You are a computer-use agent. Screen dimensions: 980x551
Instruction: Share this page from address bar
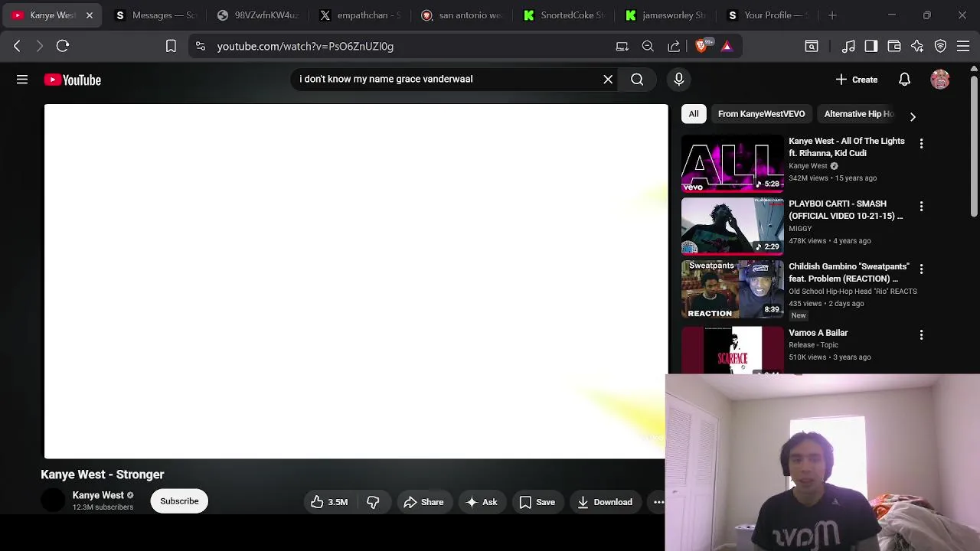674,46
